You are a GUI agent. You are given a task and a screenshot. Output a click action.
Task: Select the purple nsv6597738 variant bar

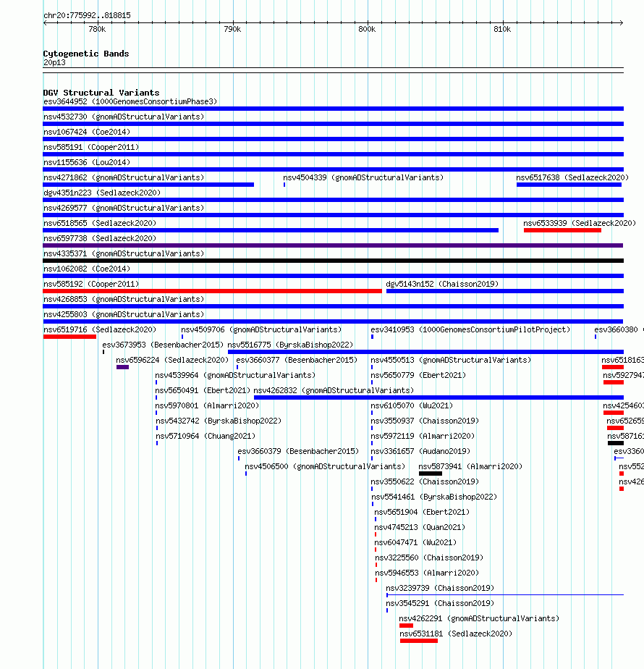pyautogui.click(x=333, y=245)
